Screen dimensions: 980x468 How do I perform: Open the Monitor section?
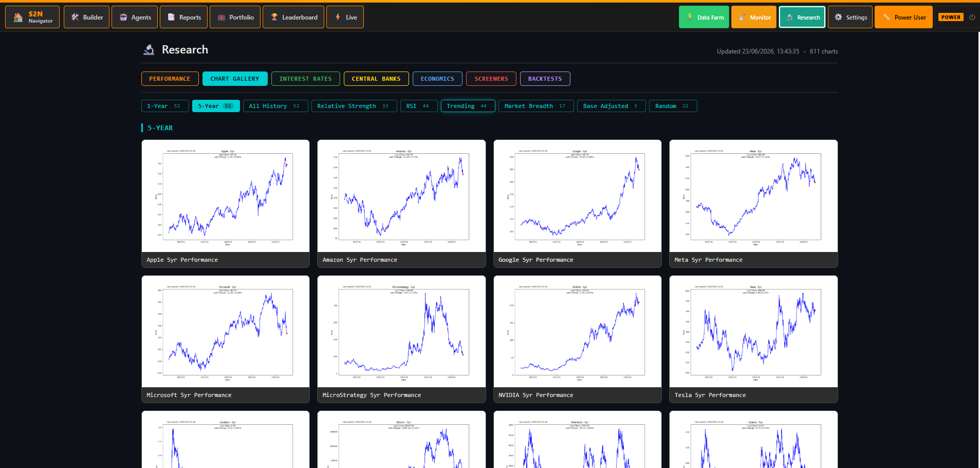coord(754,17)
